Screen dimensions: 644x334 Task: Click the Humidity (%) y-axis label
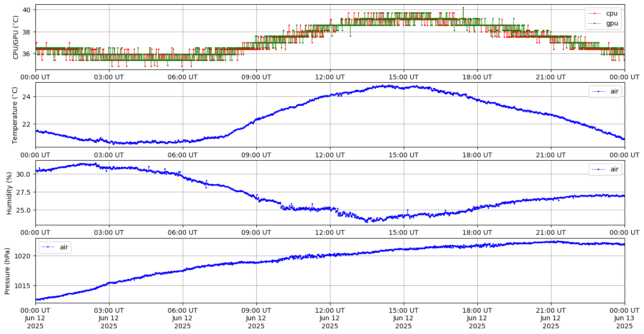pyautogui.click(x=9, y=193)
